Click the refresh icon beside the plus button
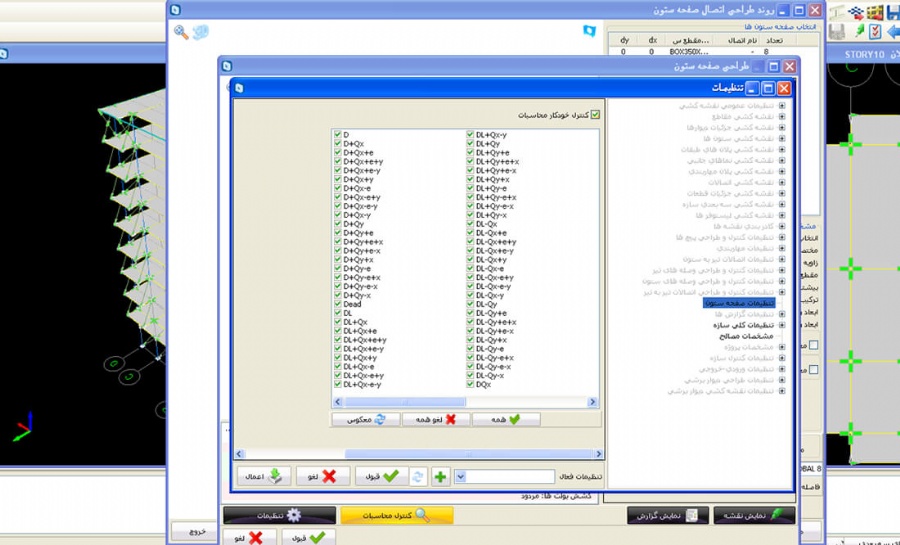The width and height of the screenshot is (900, 545). click(419, 477)
